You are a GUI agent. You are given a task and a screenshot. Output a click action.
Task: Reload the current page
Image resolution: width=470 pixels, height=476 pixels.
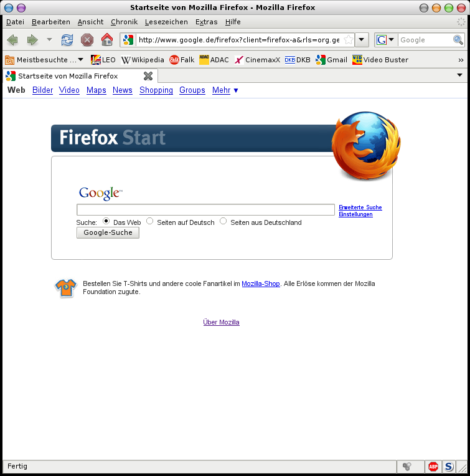point(67,40)
